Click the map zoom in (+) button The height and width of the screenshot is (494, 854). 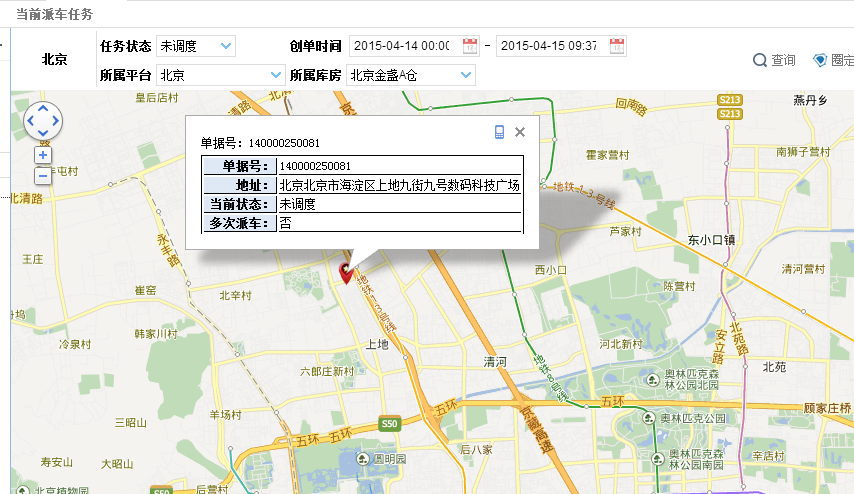pyautogui.click(x=43, y=155)
